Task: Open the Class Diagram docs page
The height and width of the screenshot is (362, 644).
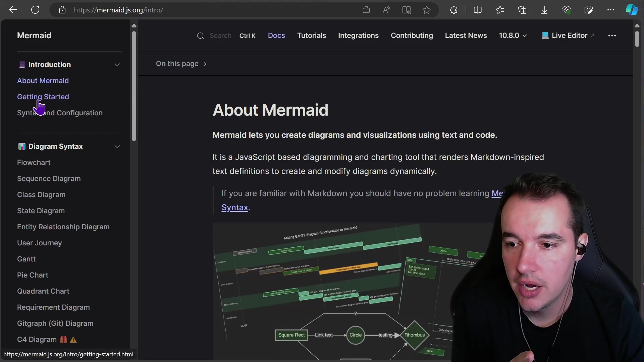Action: pos(41,195)
